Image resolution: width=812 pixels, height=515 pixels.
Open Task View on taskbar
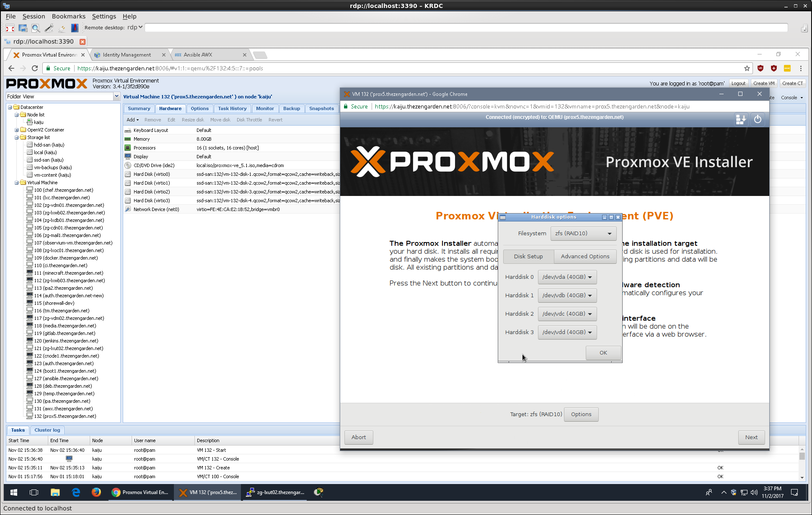pyautogui.click(x=34, y=492)
